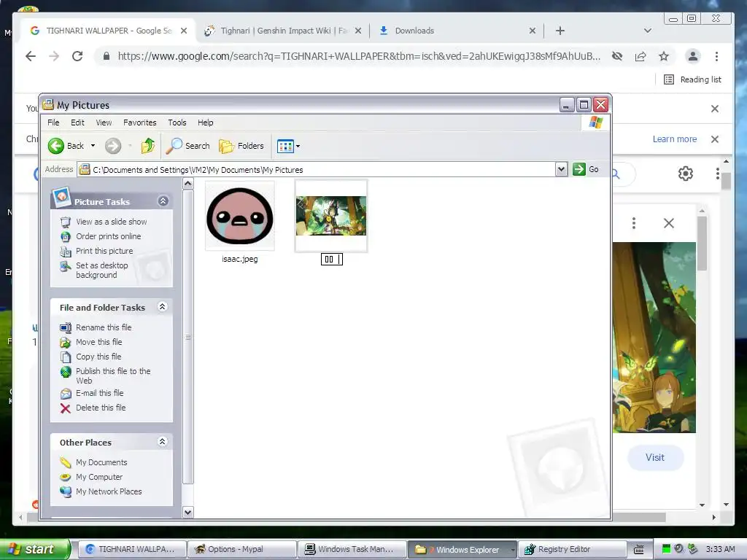Viewport: 747px width, 560px height.
Task: Click the Visit button
Action: [655, 457]
